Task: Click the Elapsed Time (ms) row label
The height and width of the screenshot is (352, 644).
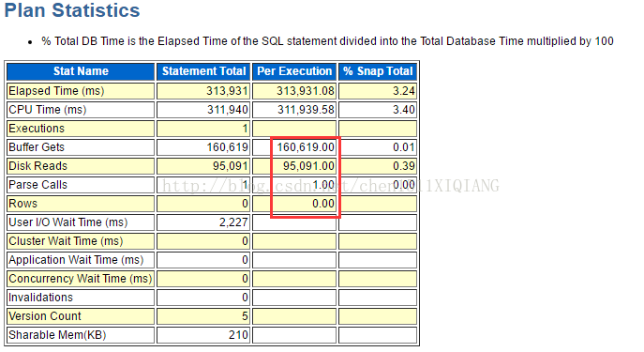Action: pyautogui.click(x=56, y=91)
